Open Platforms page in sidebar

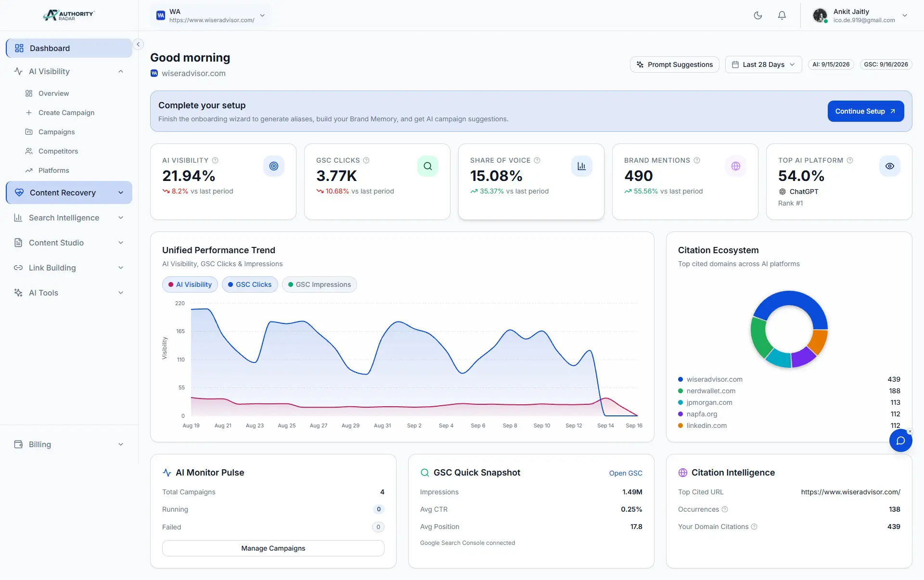(x=53, y=170)
